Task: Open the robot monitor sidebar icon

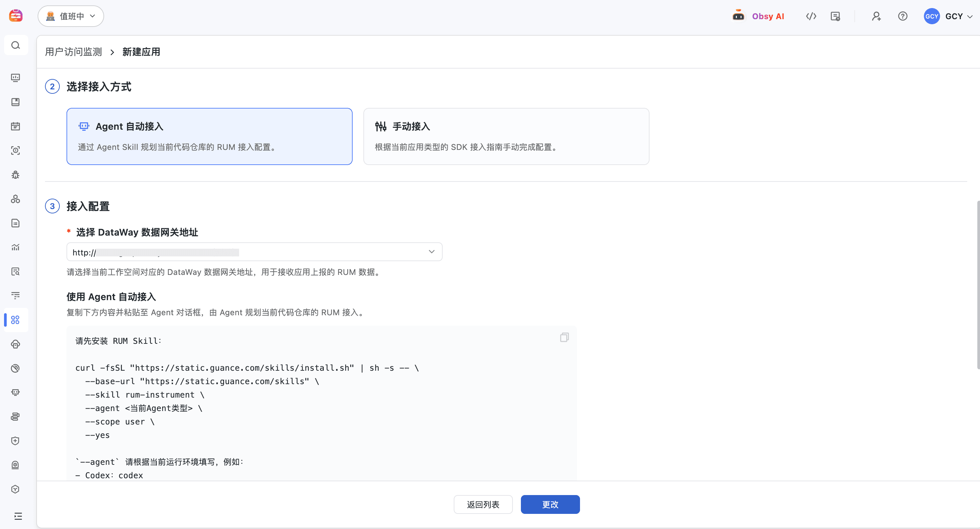Action: 15,392
